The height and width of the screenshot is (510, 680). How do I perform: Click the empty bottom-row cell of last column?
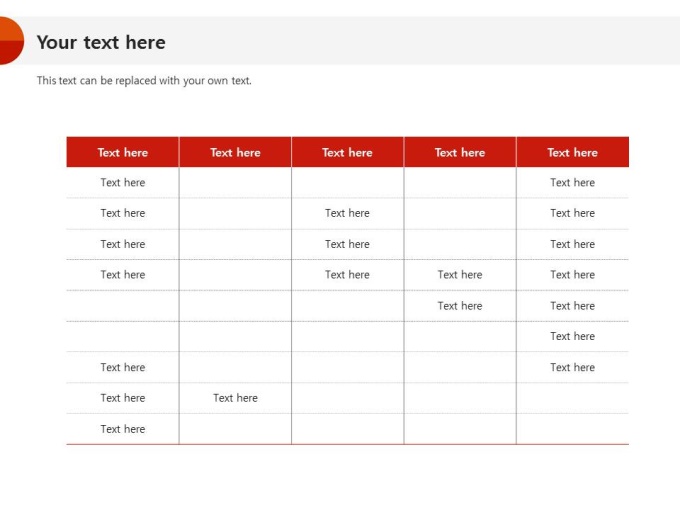click(x=572, y=429)
